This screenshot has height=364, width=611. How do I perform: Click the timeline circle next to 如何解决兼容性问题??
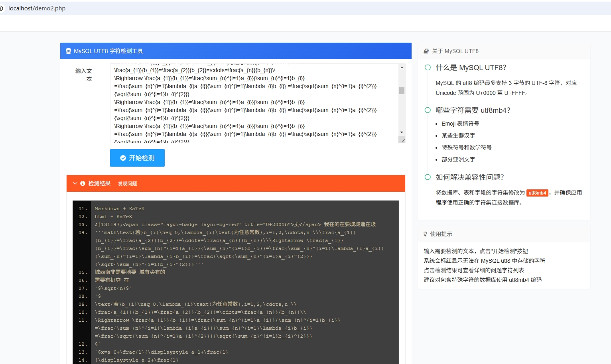(x=428, y=177)
